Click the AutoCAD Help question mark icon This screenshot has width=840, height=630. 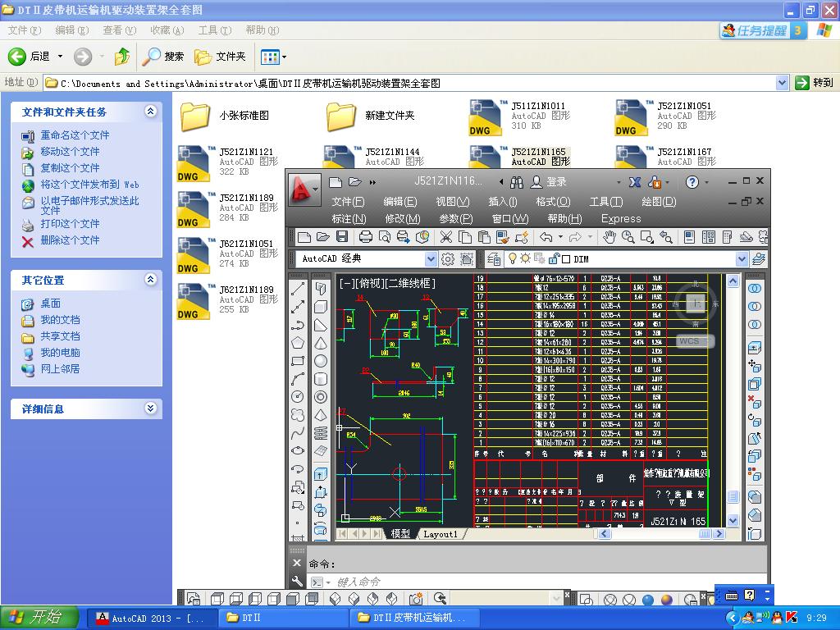point(692,182)
